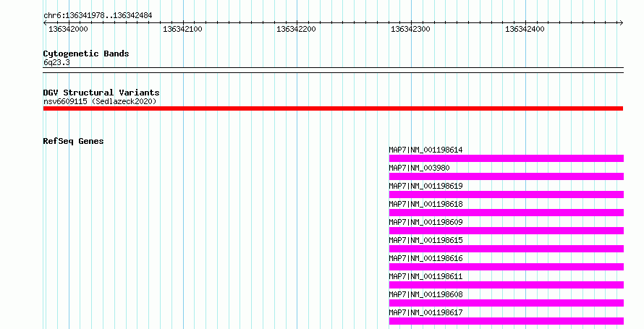This screenshot has width=644, height=329.
Task: Open the MAP7|NM_001198608 transcript label
Action: 425,294
